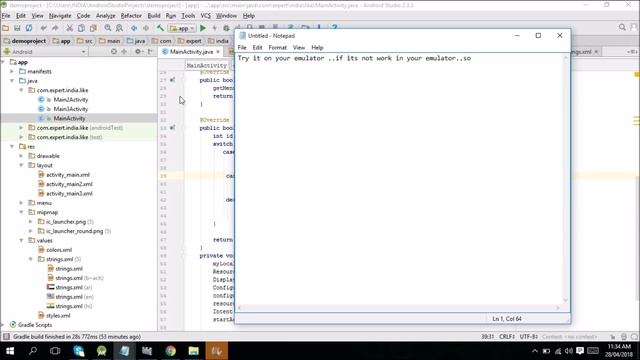Screen dimensions: 640x360
Task: Click the Save All toolbar icon
Action: click(x=17, y=28)
